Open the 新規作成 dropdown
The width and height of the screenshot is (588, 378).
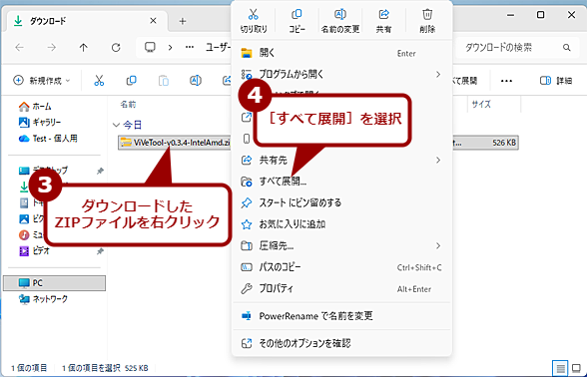click(42, 81)
